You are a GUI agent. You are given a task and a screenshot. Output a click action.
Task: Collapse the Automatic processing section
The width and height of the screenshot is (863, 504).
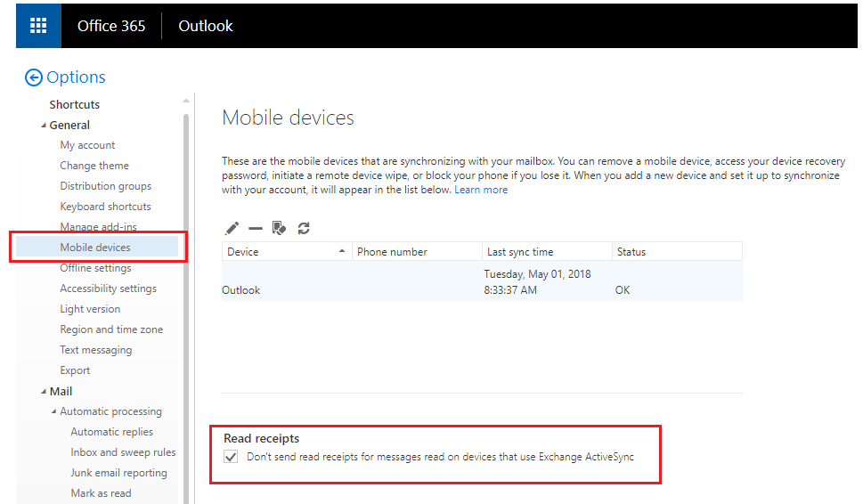click(x=53, y=412)
